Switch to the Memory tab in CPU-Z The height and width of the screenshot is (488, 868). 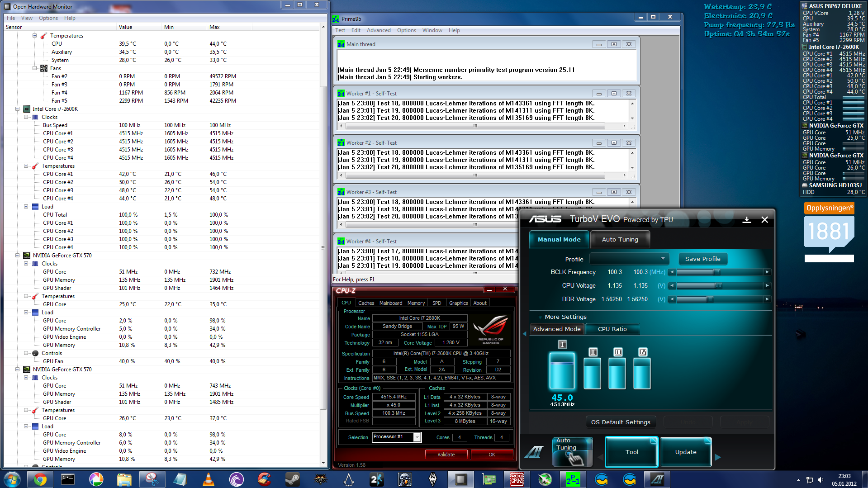[416, 303]
